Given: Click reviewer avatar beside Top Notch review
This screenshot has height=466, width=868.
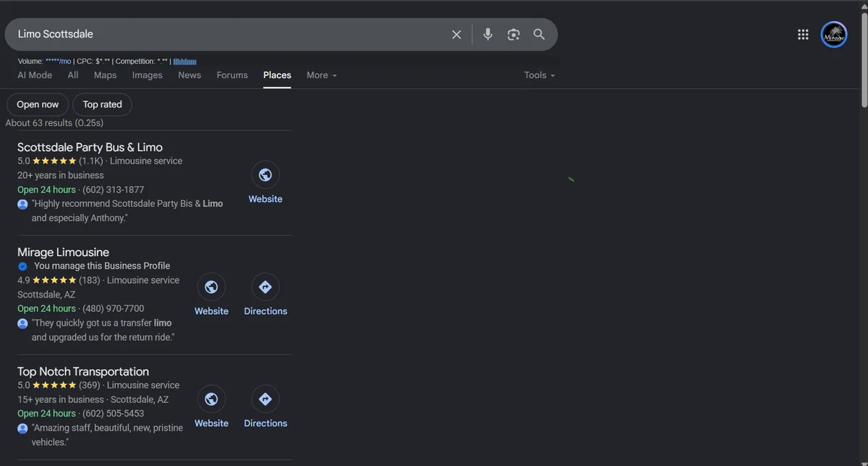Looking at the screenshot, I should [22, 428].
